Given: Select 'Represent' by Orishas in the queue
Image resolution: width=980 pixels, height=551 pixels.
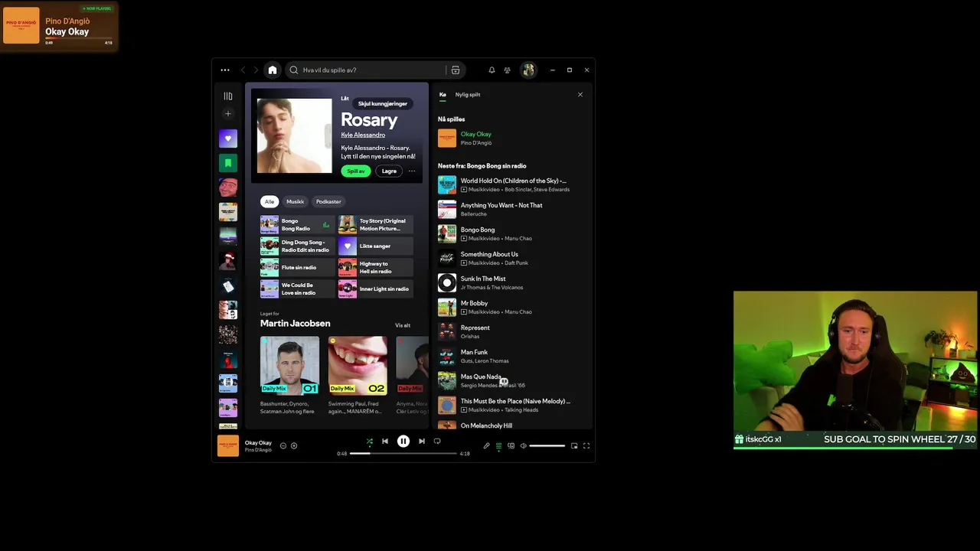Looking at the screenshot, I should [511, 332].
